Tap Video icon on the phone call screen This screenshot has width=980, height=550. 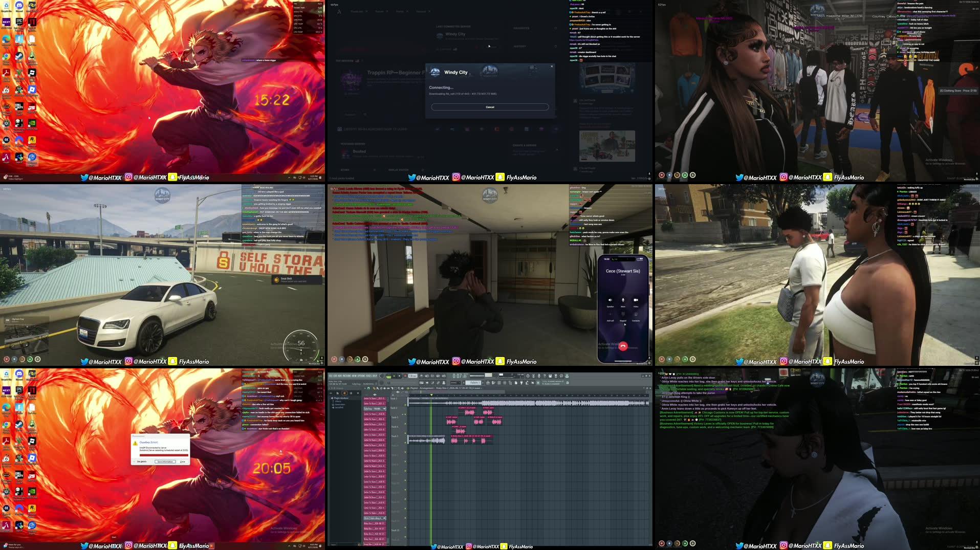point(636,300)
